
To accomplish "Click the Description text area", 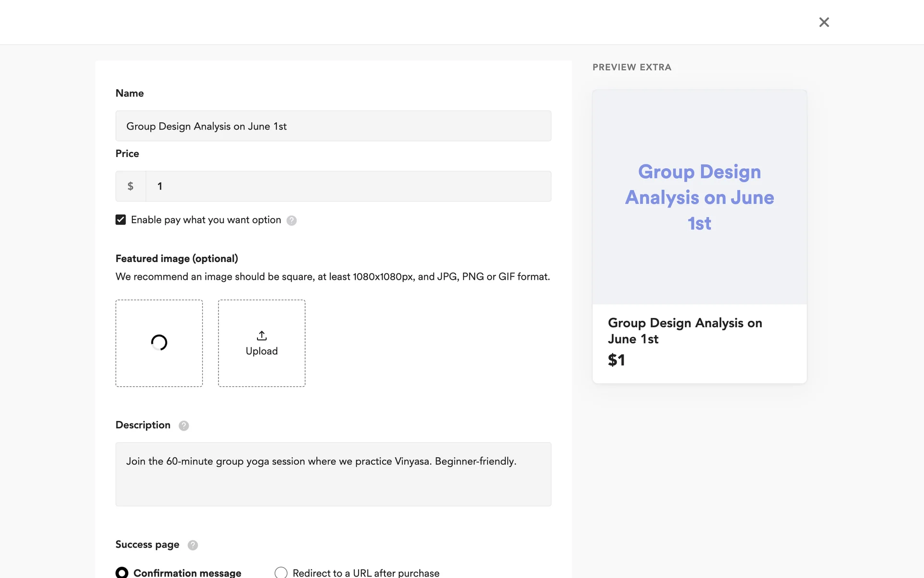I will click(x=333, y=474).
